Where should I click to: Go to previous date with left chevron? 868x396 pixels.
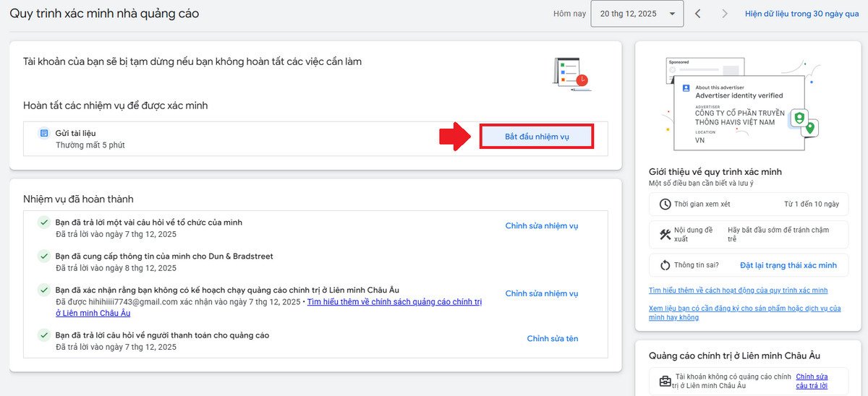(698, 14)
